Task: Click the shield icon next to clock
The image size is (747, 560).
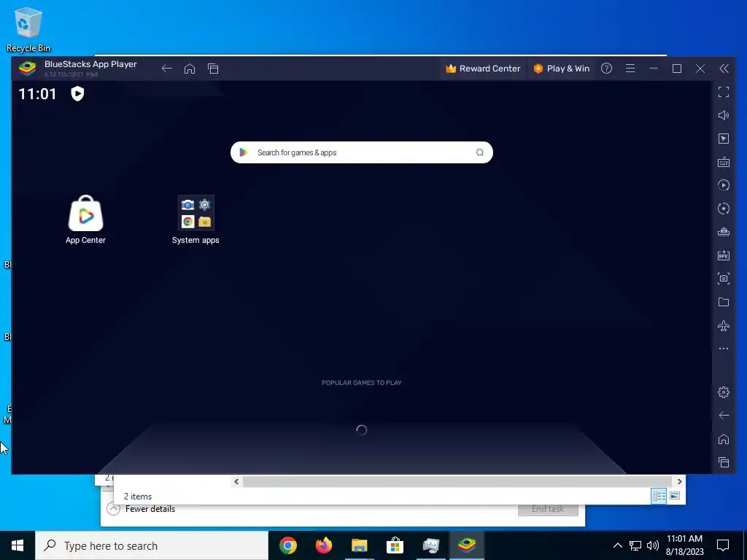Action: [77, 94]
